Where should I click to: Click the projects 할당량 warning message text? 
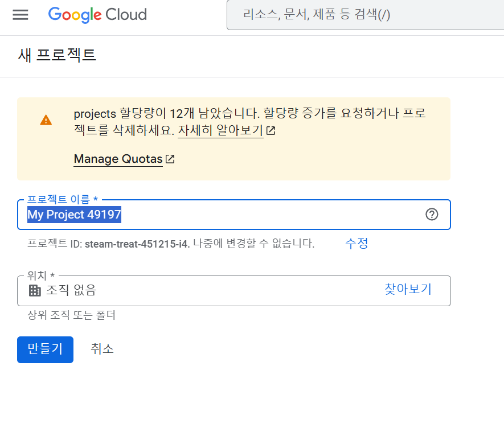249,122
